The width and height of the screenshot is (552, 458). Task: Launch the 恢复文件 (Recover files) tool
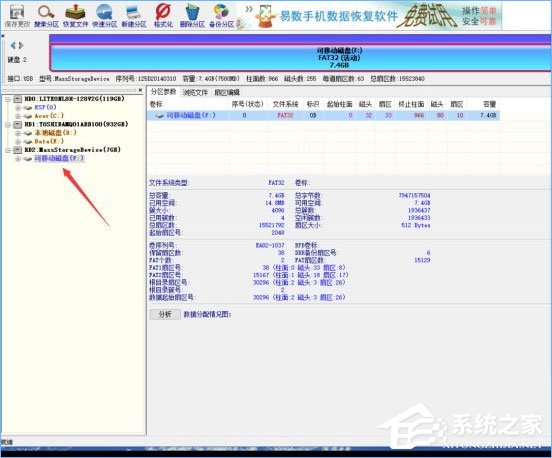click(75, 16)
